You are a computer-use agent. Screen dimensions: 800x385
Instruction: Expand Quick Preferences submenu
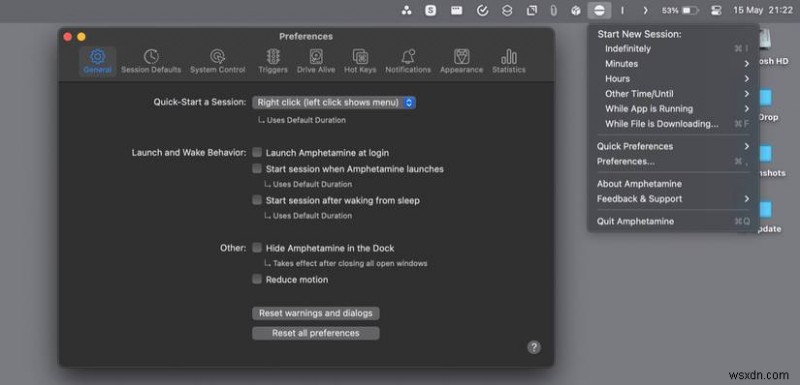tap(673, 146)
